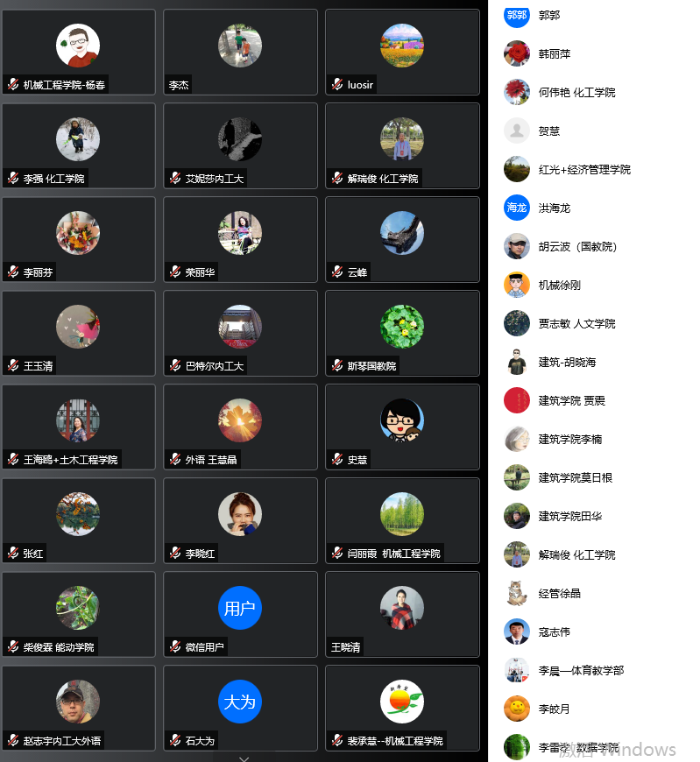The height and width of the screenshot is (762, 700).
Task: Click the blue 用户 avatar of 微信用户
Action: pyautogui.click(x=240, y=608)
